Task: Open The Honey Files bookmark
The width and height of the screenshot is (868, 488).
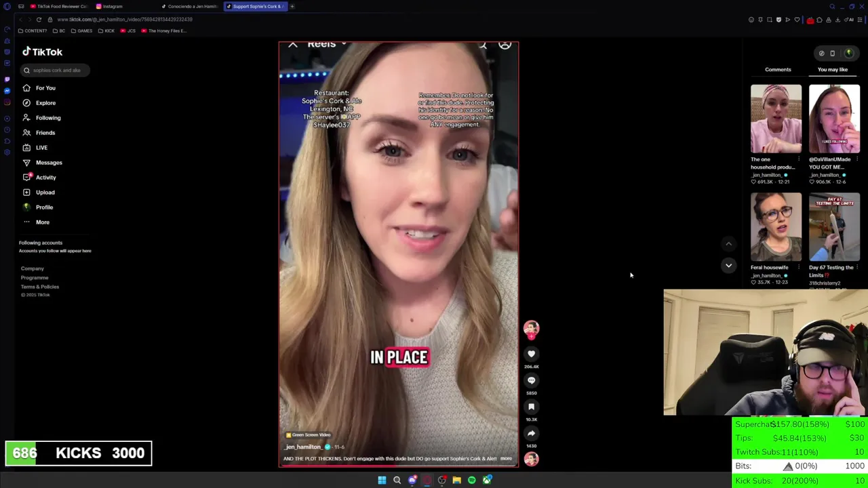Action: (163, 31)
